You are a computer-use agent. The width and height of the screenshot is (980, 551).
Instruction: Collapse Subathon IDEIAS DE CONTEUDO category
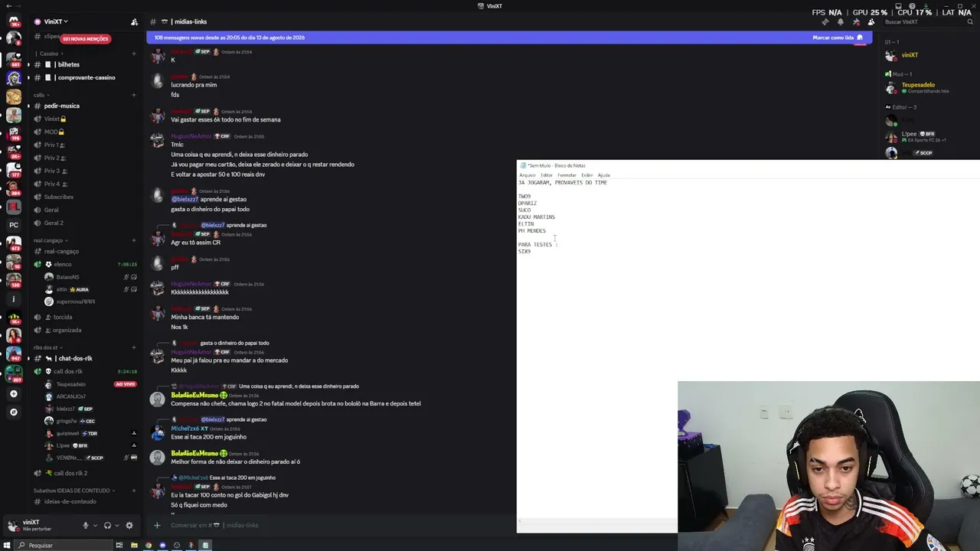(x=74, y=491)
